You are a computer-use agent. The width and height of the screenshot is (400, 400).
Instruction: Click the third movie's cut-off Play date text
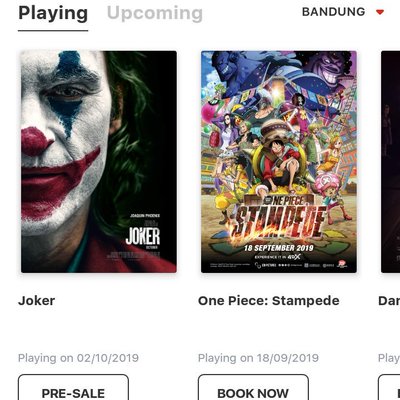point(389,358)
